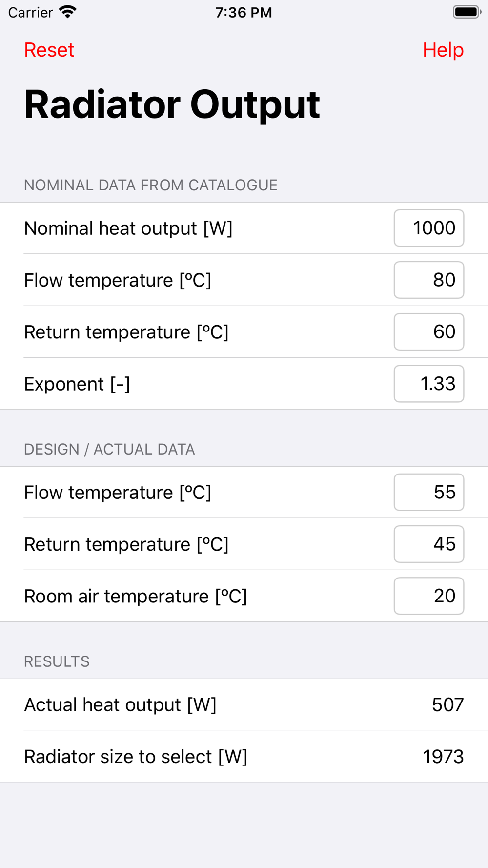The image size is (488, 868).
Task: Tap the Radiator size to select label
Action: coord(136,756)
